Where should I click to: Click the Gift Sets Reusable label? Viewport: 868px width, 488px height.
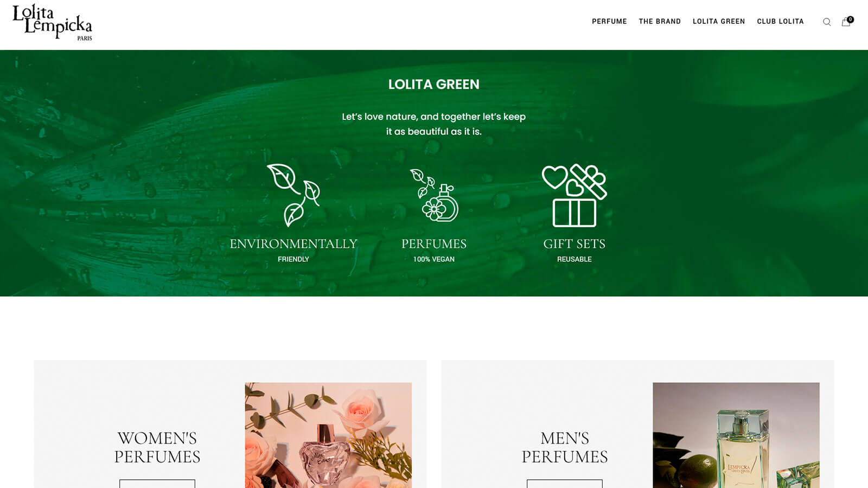[x=575, y=250]
